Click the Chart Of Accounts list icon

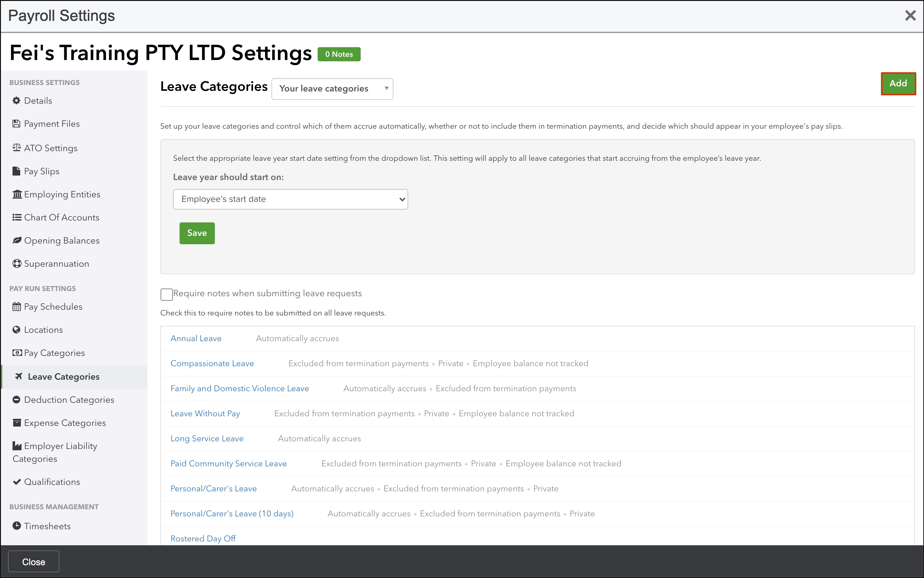click(x=17, y=218)
